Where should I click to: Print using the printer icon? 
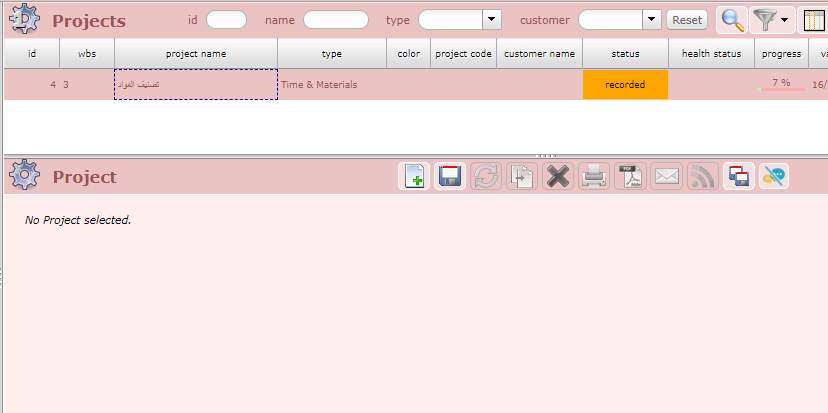[594, 177]
